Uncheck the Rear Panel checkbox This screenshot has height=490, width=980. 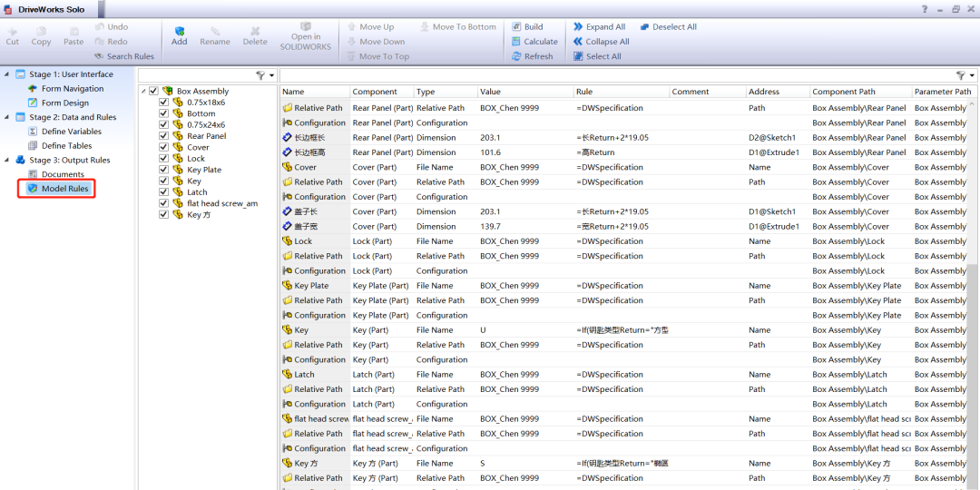click(x=163, y=135)
